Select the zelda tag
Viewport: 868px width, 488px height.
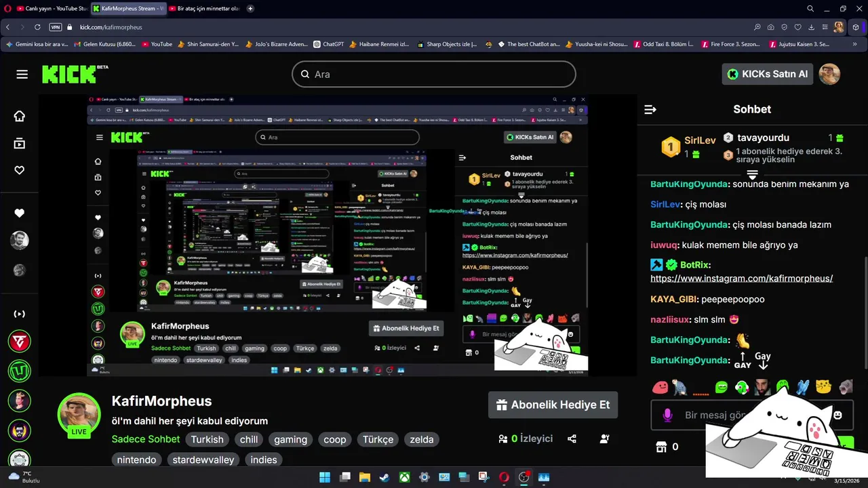422,439
